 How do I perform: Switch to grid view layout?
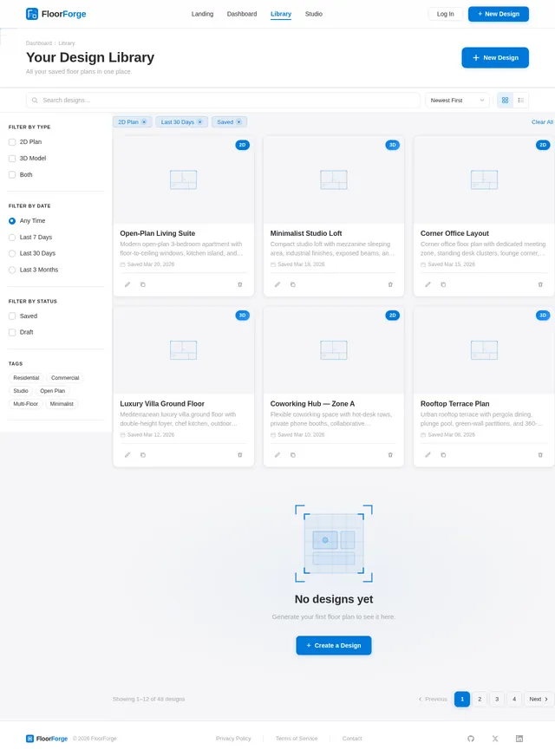(x=505, y=101)
